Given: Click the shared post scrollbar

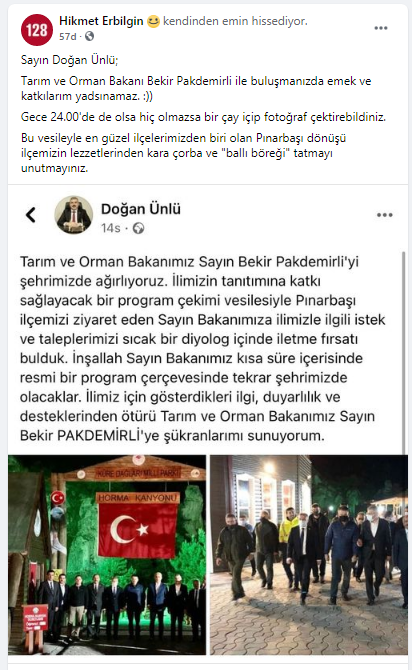Looking at the screenshot, I should (x=403, y=353).
